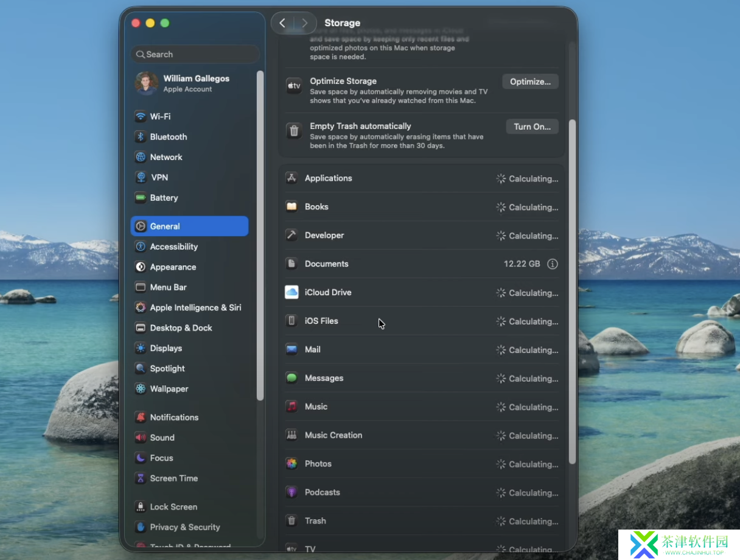Screen dimensions: 740x560
Task: Select the Documents row label
Action: (x=327, y=264)
